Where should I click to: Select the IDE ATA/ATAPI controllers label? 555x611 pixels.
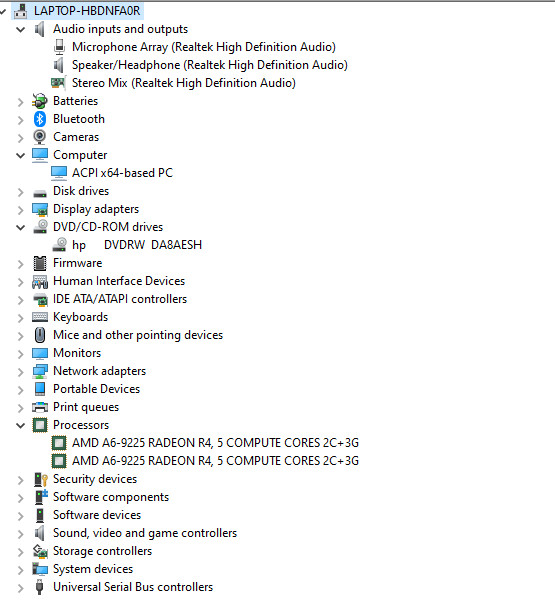pyautogui.click(x=120, y=299)
